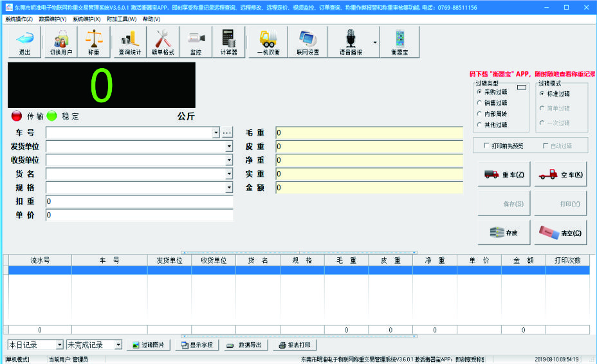Select 采购过磅 radio option
This screenshot has width=597, height=364.
tap(492, 92)
